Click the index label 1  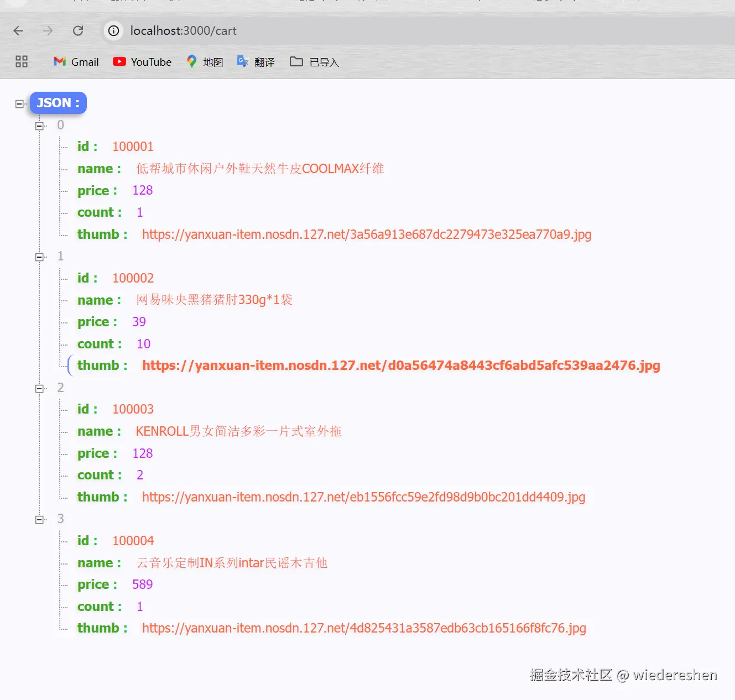61,256
